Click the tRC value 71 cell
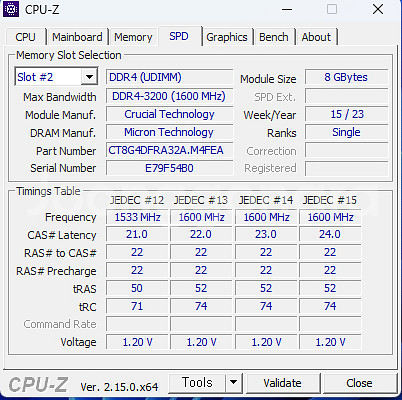This screenshot has width=402, height=400. point(137,306)
